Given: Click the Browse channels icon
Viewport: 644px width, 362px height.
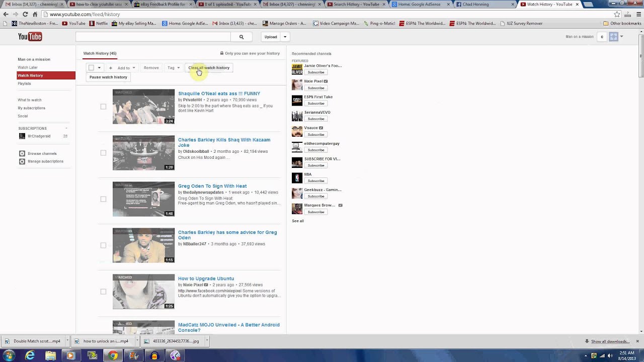Looking at the screenshot, I should pyautogui.click(x=22, y=153).
